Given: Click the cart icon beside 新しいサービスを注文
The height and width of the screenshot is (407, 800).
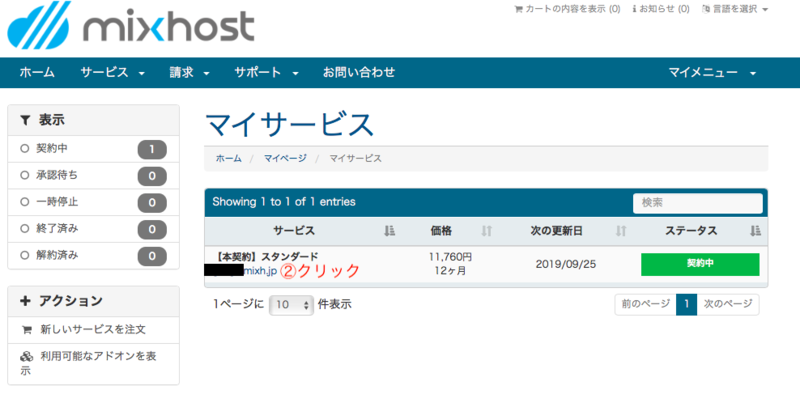Looking at the screenshot, I should pyautogui.click(x=27, y=330).
